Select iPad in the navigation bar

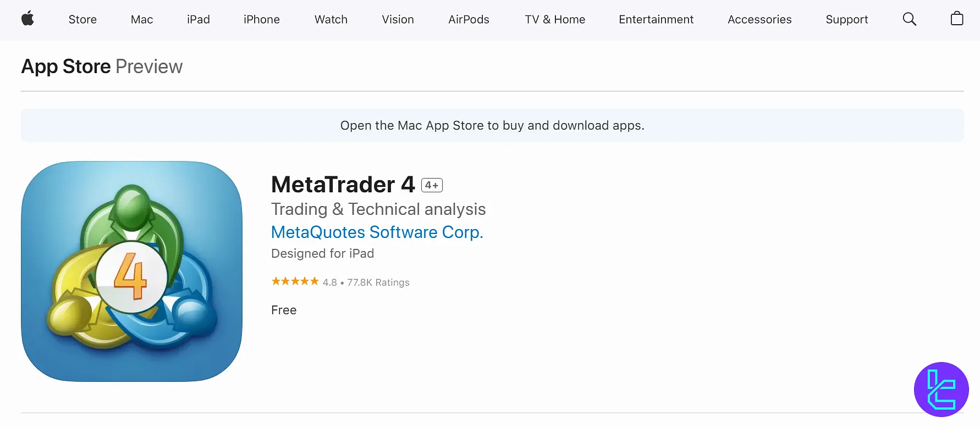199,19
